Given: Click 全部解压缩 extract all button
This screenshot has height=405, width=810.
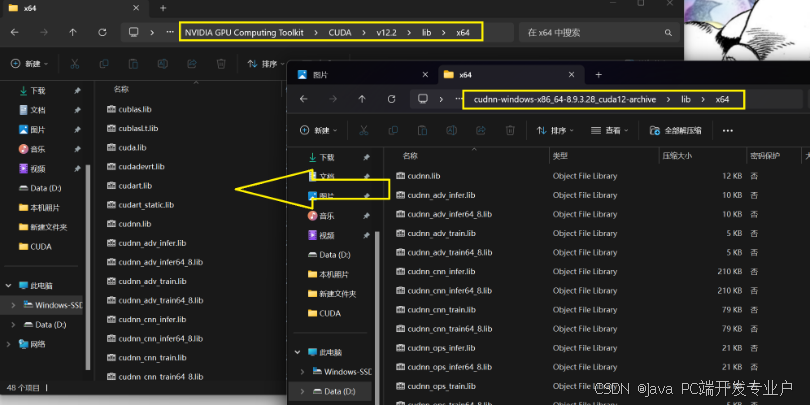Looking at the screenshot, I should (676, 131).
